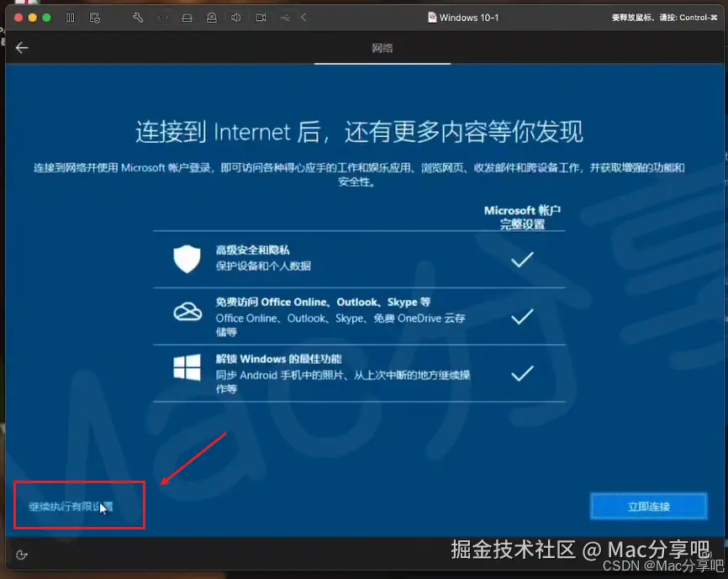Open virtual machine settings with the wrench icon
The image size is (728, 579).
[140, 17]
